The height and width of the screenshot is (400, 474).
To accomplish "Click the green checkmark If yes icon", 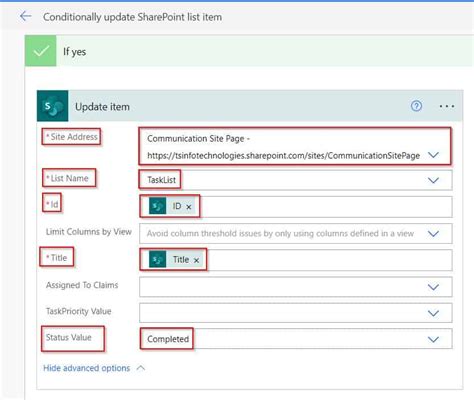I will point(41,51).
